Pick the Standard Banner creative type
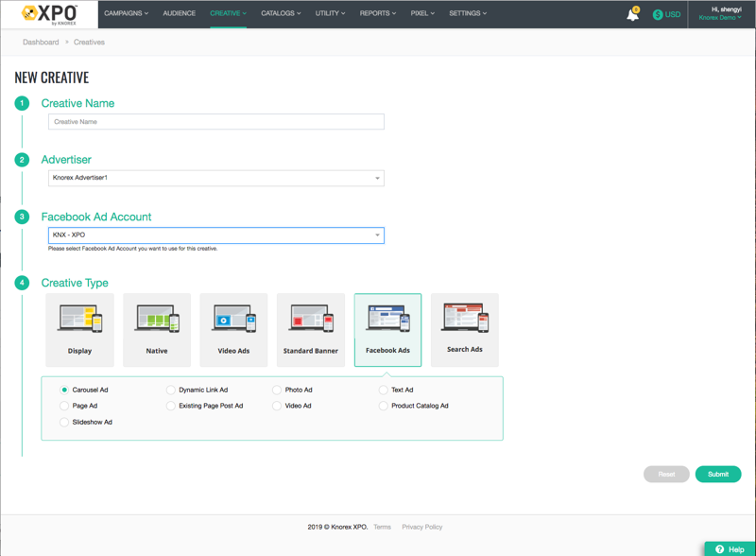 [x=311, y=329]
